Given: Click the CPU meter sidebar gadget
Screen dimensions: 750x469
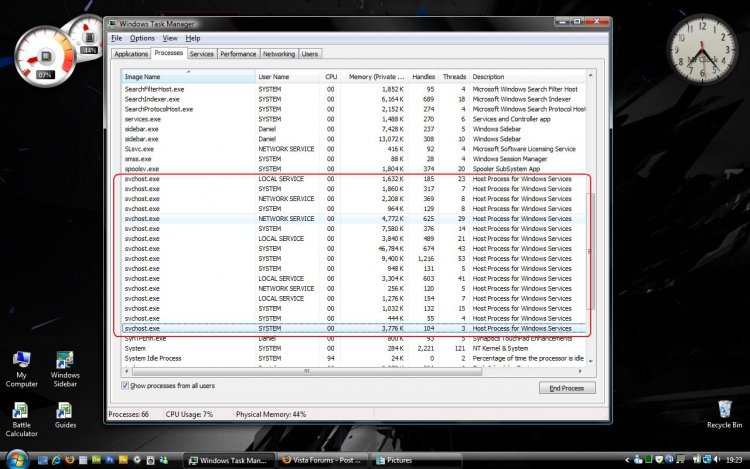Looking at the screenshot, I should [45, 55].
